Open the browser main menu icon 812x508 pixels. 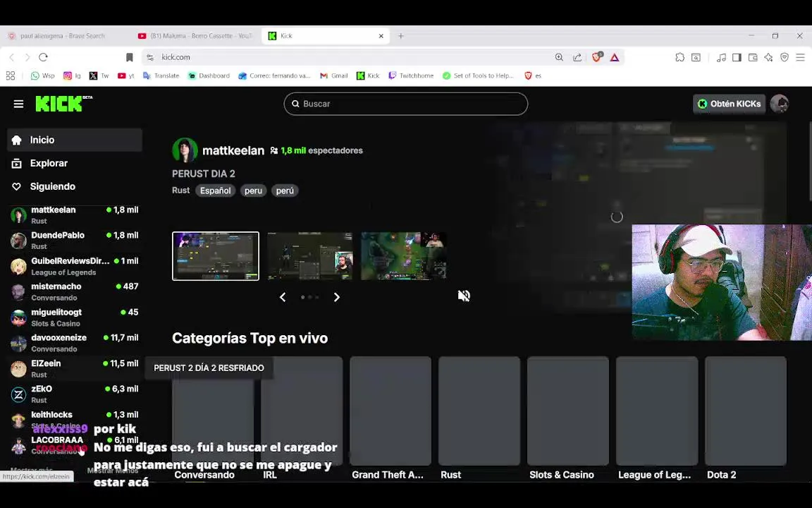tap(800, 58)
